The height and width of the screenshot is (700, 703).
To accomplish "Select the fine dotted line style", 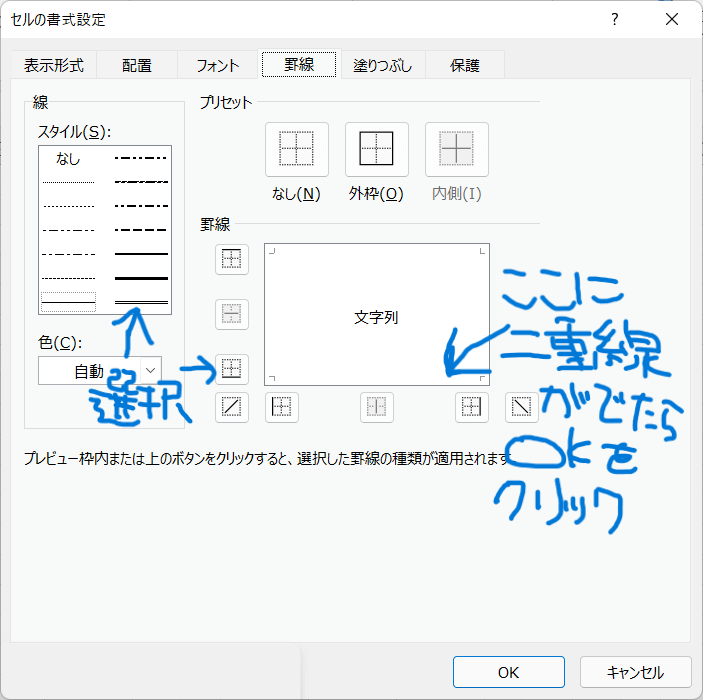I will tap(68, 182).
